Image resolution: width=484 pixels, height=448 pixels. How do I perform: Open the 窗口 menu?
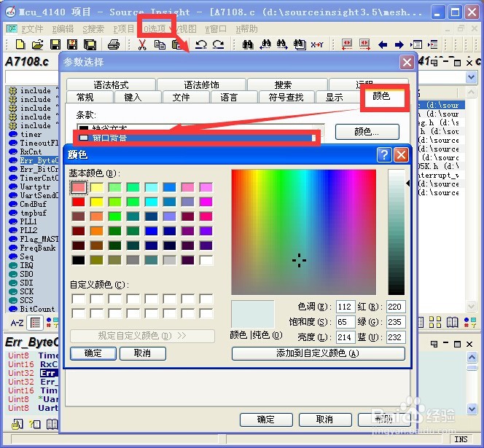216,29
